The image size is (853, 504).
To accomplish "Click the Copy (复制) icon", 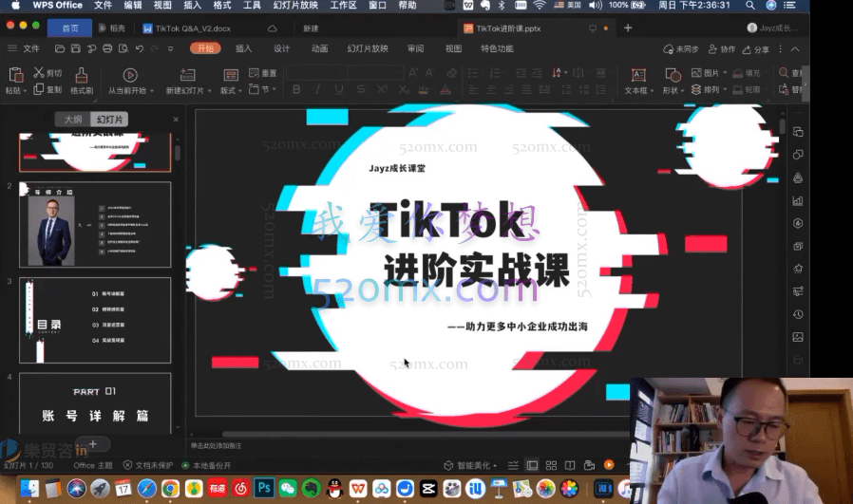I will [39, 89].
